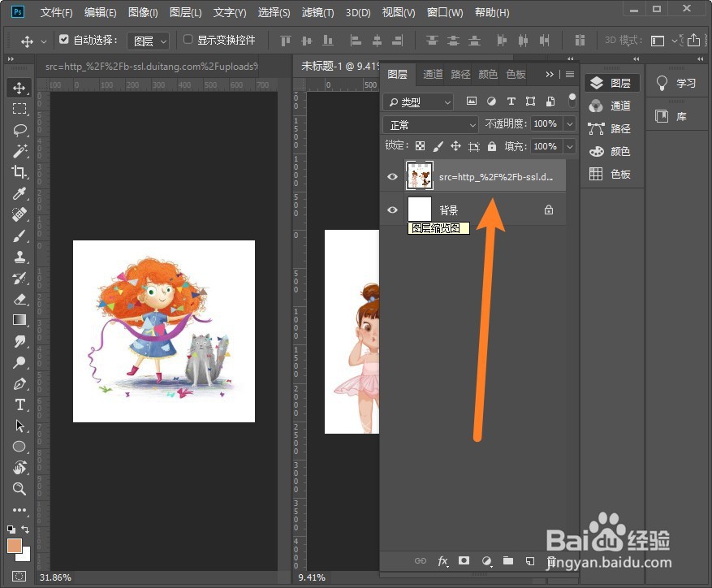Open the 窗口(W) menu
The width and height of the screenshot is (712, 588).
click(x=445, y=13)
